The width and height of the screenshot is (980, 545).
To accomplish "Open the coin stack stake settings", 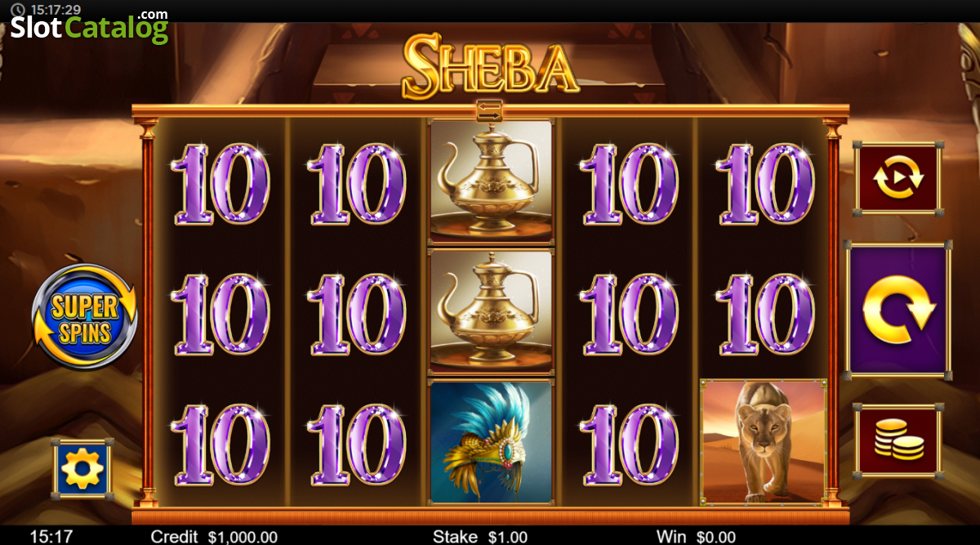I will pyautogui.click(x=898, y=441).
